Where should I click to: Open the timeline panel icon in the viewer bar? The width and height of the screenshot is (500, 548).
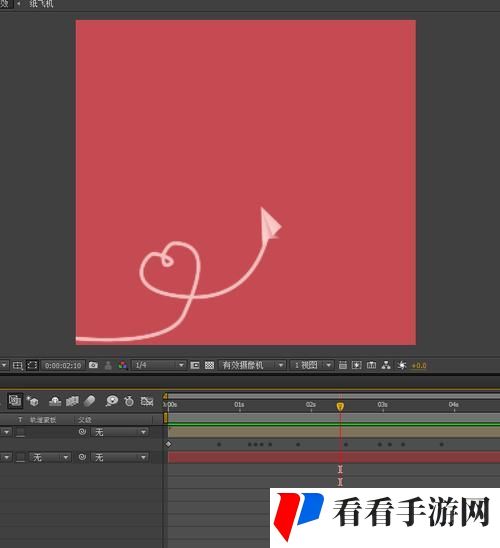click(x=371, y=366)
